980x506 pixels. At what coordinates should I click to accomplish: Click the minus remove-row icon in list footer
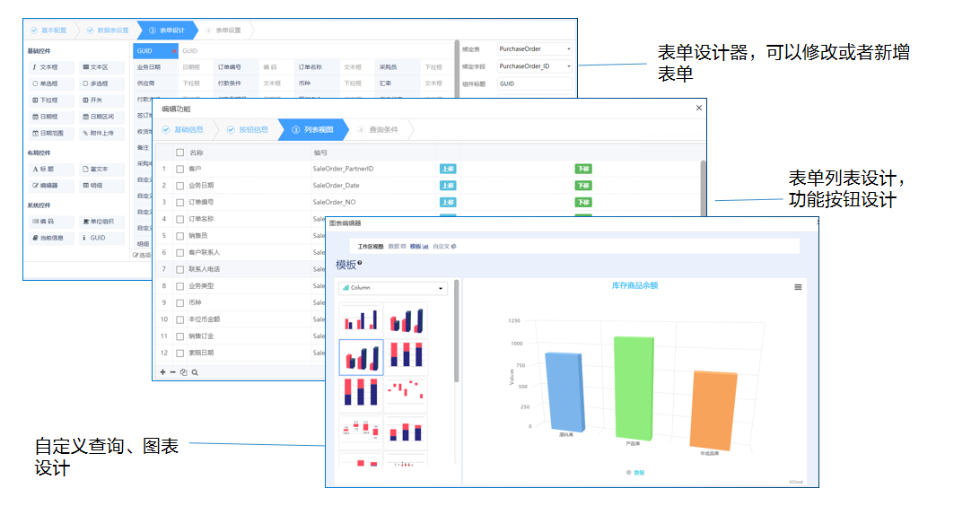(173, 372)
